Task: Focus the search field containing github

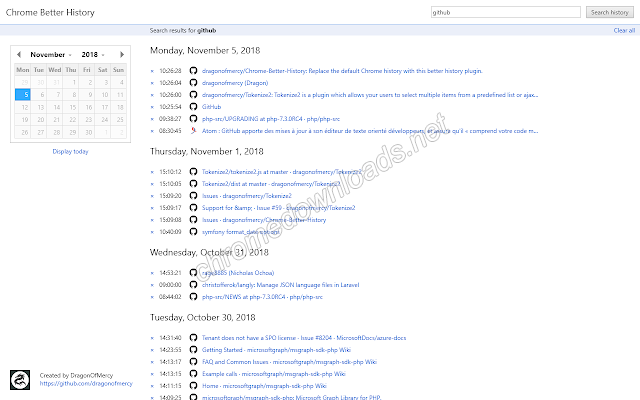Action: pos(506,12)
